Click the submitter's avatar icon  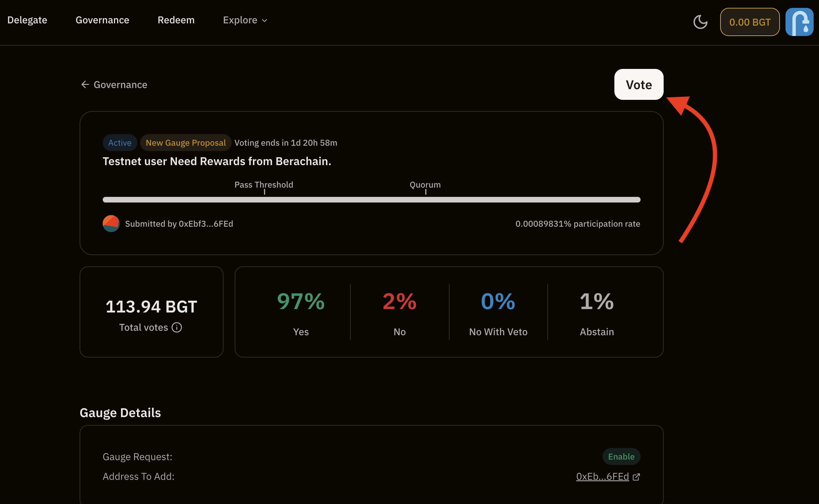pyautogui.click(x=111, y=224)
